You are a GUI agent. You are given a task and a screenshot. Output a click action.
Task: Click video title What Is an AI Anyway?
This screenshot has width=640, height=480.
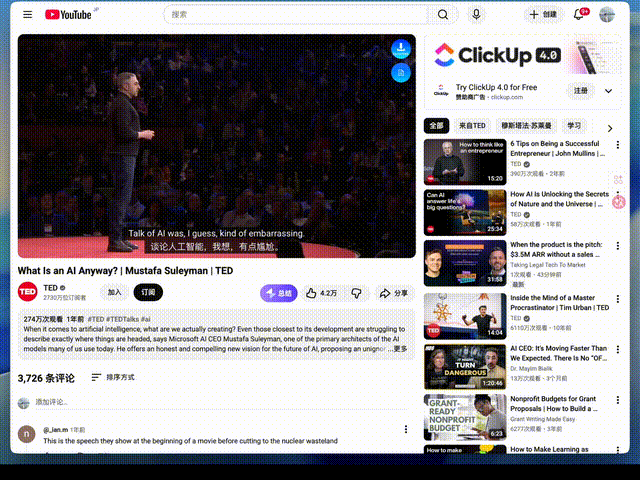pos(125,271)
